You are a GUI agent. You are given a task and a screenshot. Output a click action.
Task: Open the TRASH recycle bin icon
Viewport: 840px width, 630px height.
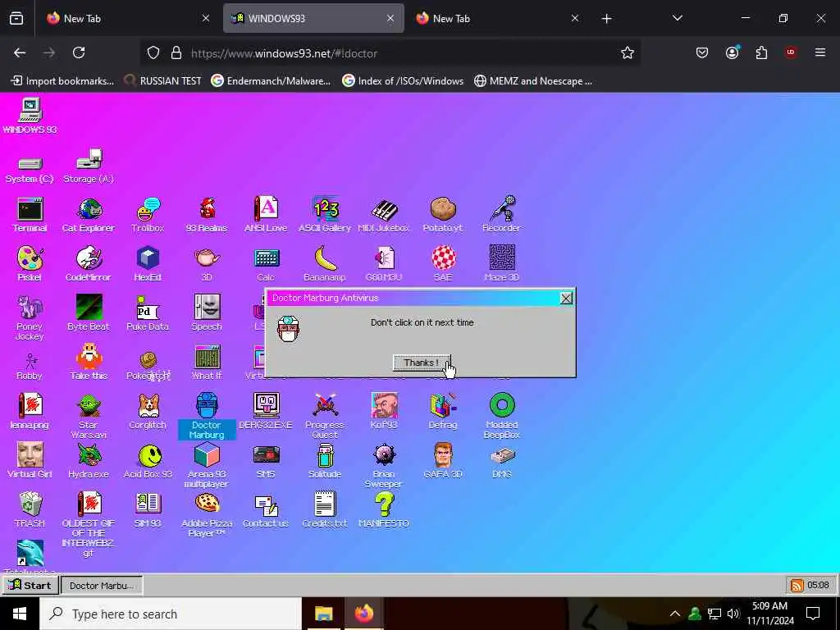[30, 510]
